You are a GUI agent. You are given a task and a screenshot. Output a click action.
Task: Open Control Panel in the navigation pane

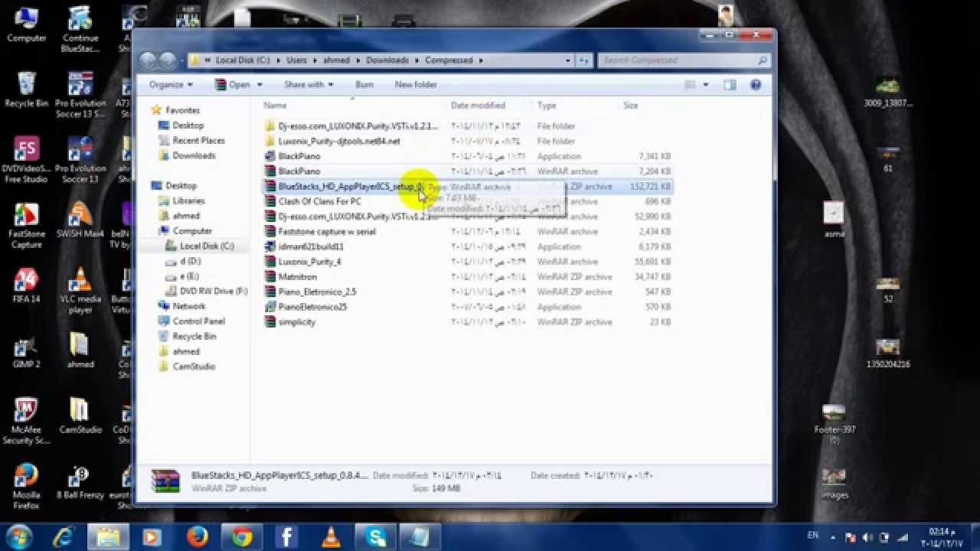[x=191, y=321]
